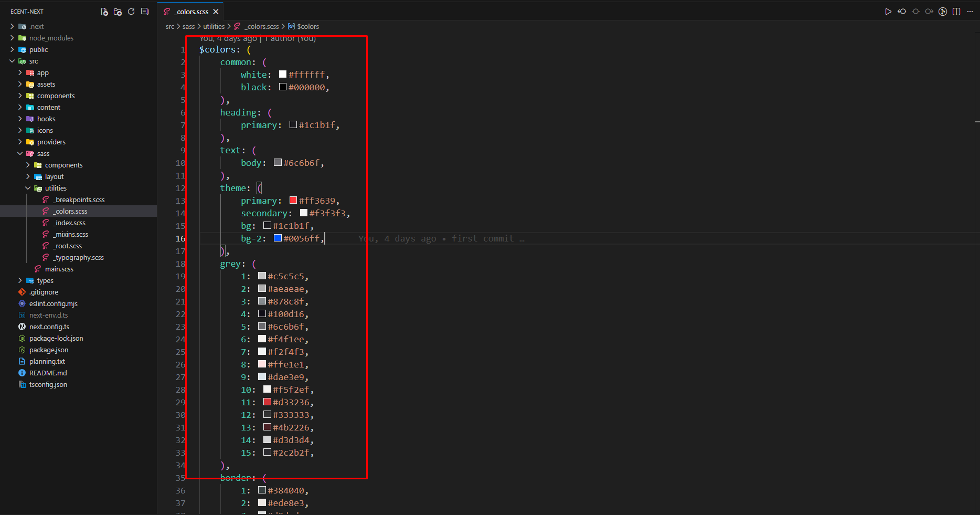Select the $colors breadcrumb symbol
Screen dimensions: 980x515
click(x=307, y=26)
